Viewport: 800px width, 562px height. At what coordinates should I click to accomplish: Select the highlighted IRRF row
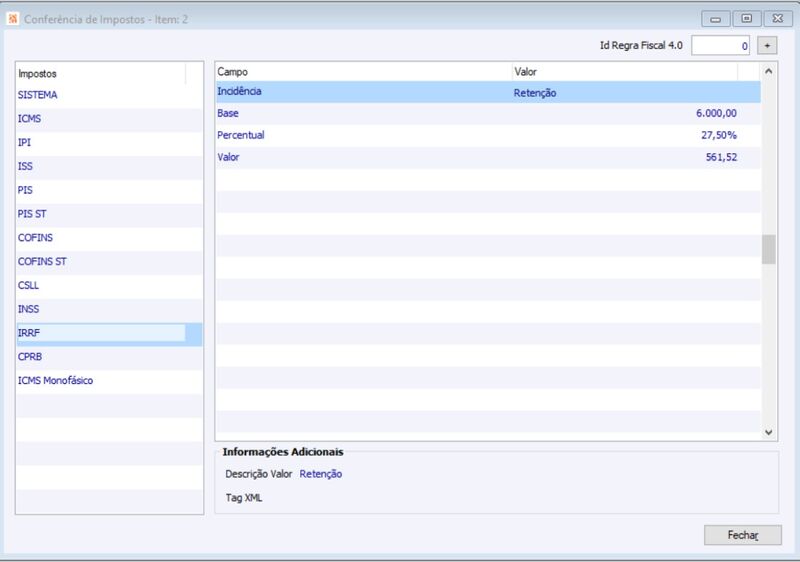pyautogui.click(x=109, y=333)
